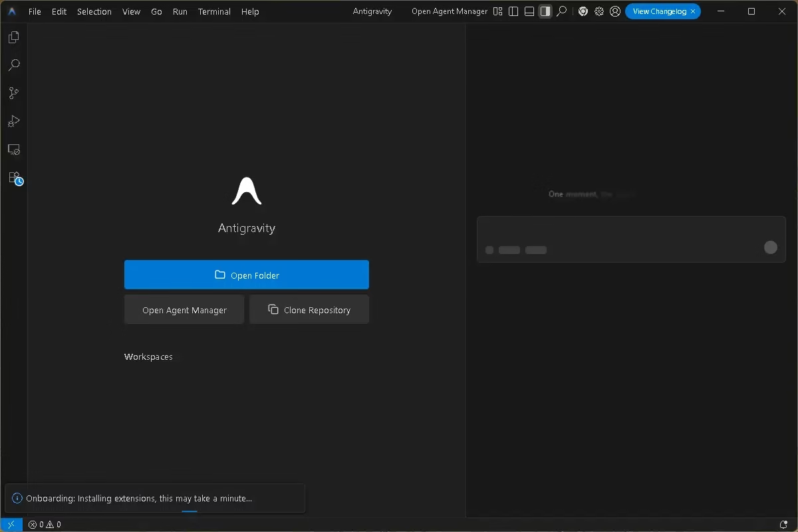798x532 pixels.
Task: Click the blue Open Folder button
Action: point(246,275)
